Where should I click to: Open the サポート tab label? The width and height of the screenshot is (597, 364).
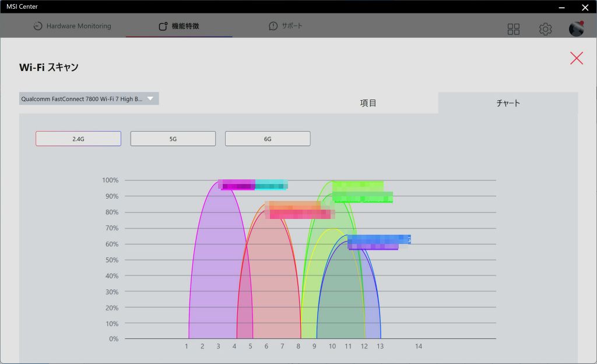click(292, 26)
